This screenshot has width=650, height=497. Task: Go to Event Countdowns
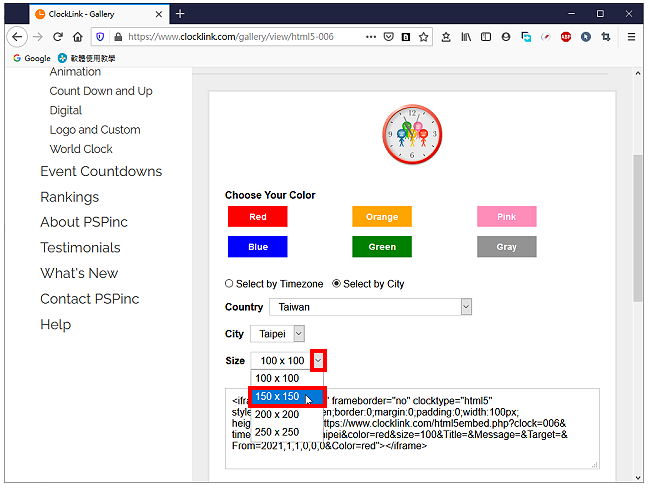click(101, 171)
